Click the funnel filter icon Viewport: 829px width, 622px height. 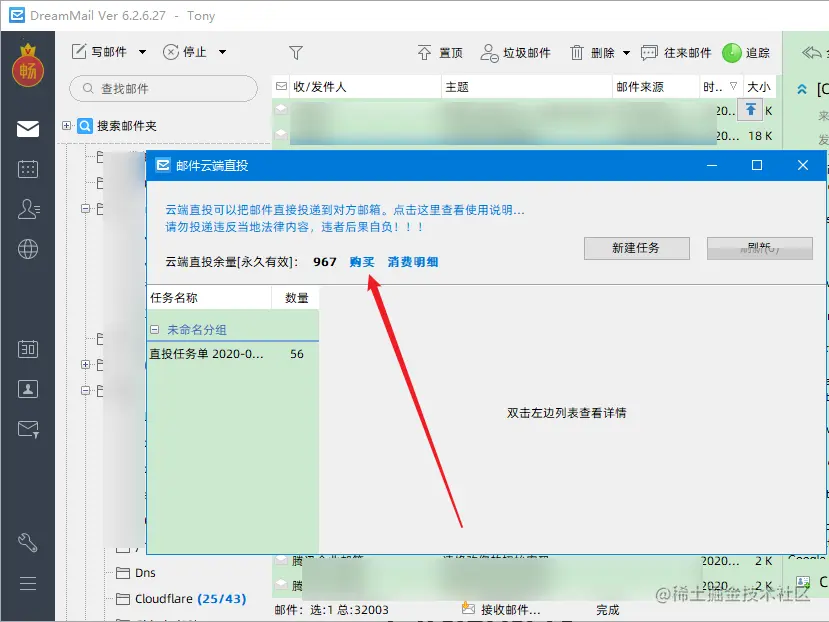(x=296, y=52)
